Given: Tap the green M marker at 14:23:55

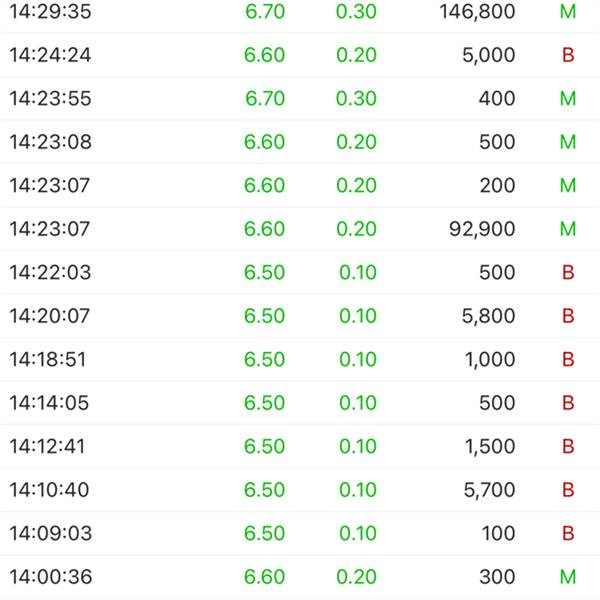Looking at the screenshot, I should click(568, 98).
